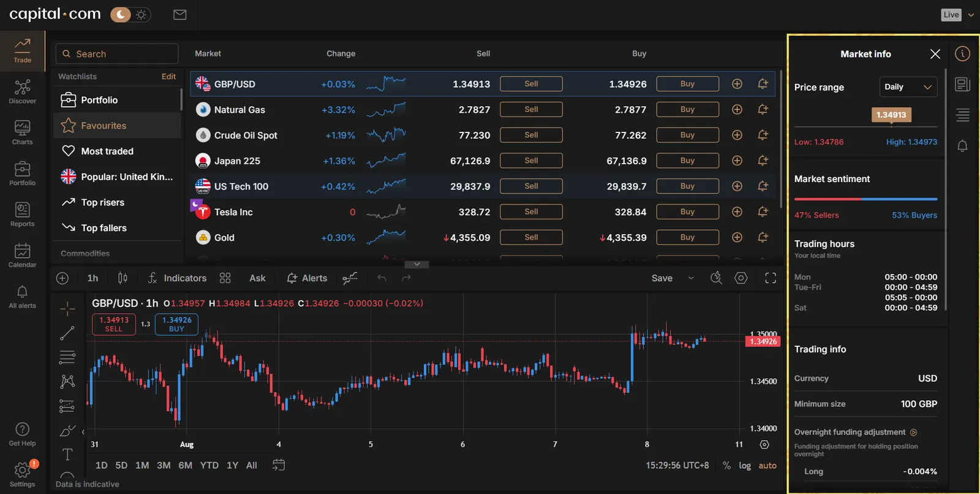Add US Tech 100 to a watchlist
The height and width of the screenshot is (494, 980).
[737, 186]
